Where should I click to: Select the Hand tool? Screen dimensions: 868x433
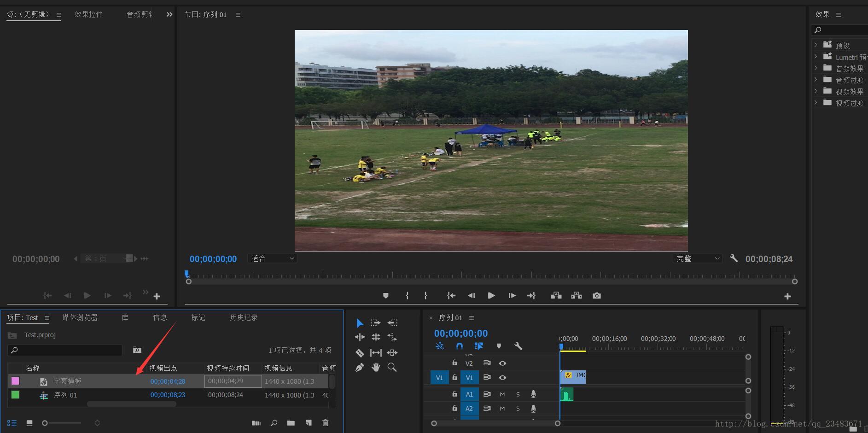tap(376, 368)
